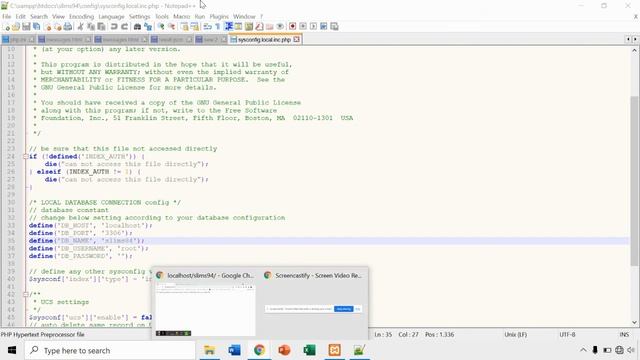
Task: Click the tab bar scroll-right arrow
Action: click(635, 39)
